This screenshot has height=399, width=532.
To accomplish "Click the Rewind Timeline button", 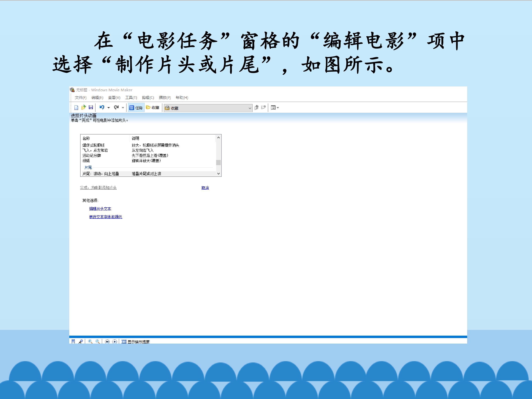I will [x=107, y=342].
